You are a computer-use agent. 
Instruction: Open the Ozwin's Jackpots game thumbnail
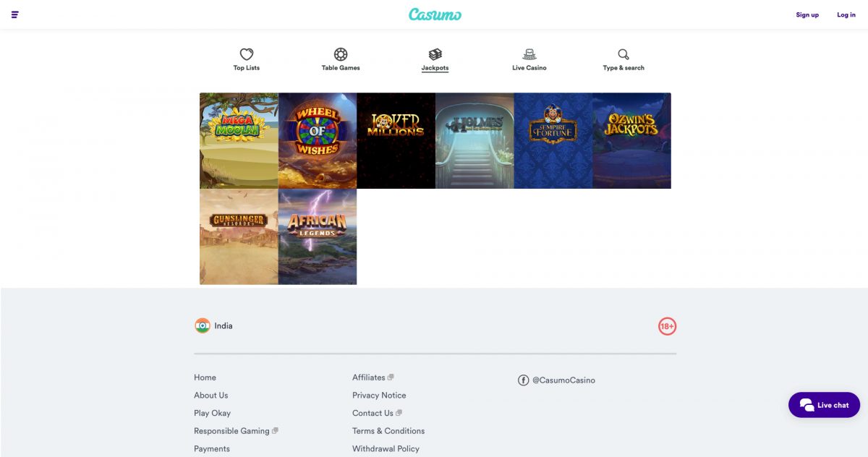pos(631,140)
